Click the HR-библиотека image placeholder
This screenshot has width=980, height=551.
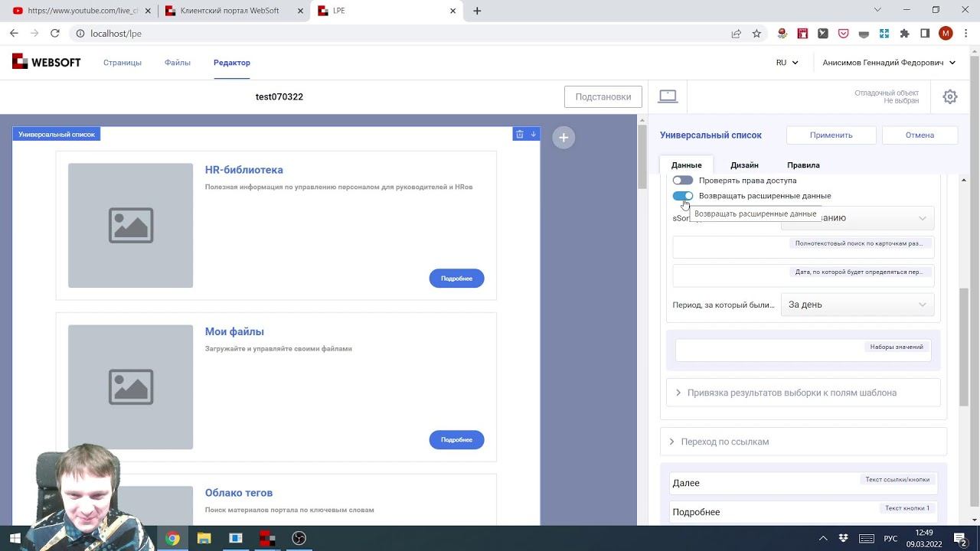[130, 225]
